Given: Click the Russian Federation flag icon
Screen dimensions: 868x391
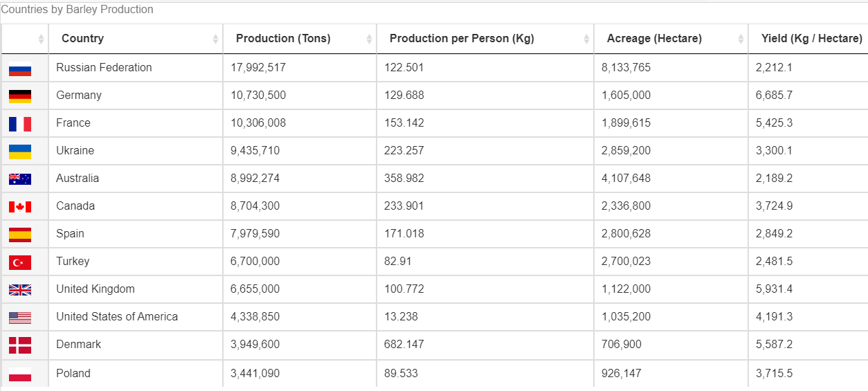Looking at the screenshot, I should [x=20, y=69].
